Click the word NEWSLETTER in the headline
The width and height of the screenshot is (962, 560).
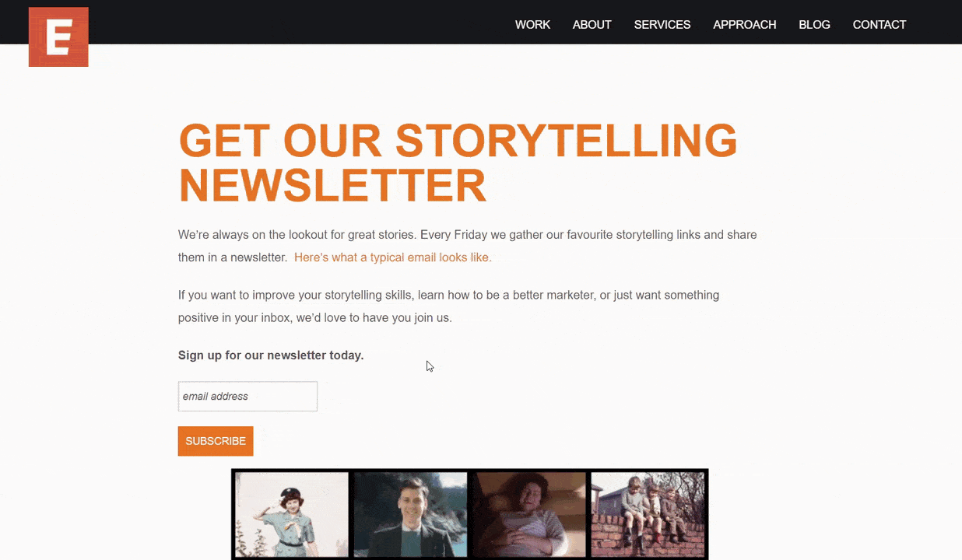pos(332,185)
